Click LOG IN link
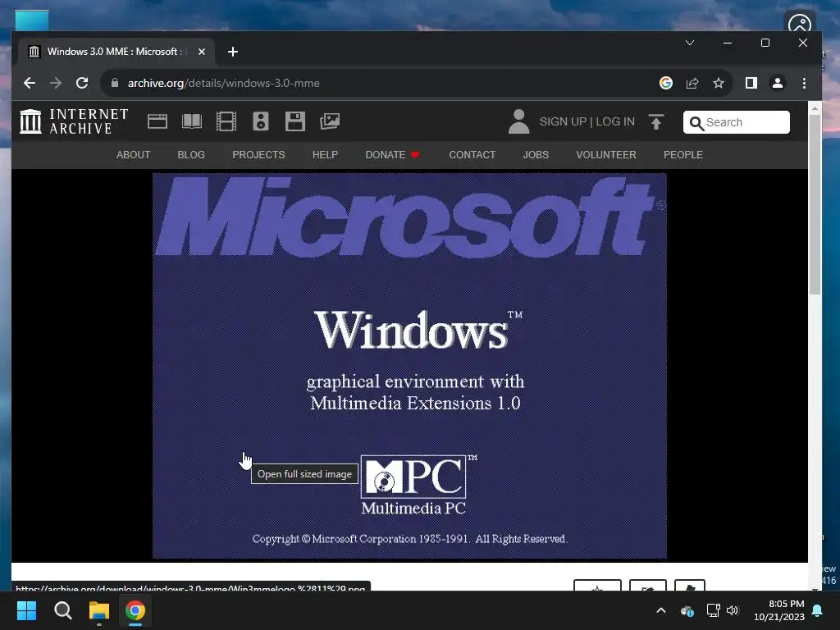Screen dimensions: 840x630 pyautogui.click(x=615, y=121)
